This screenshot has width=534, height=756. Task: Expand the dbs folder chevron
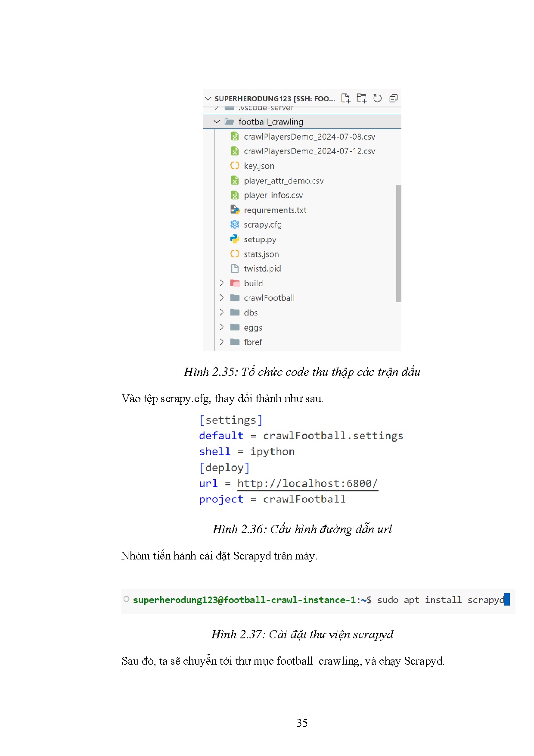click(x=221, y=312)
